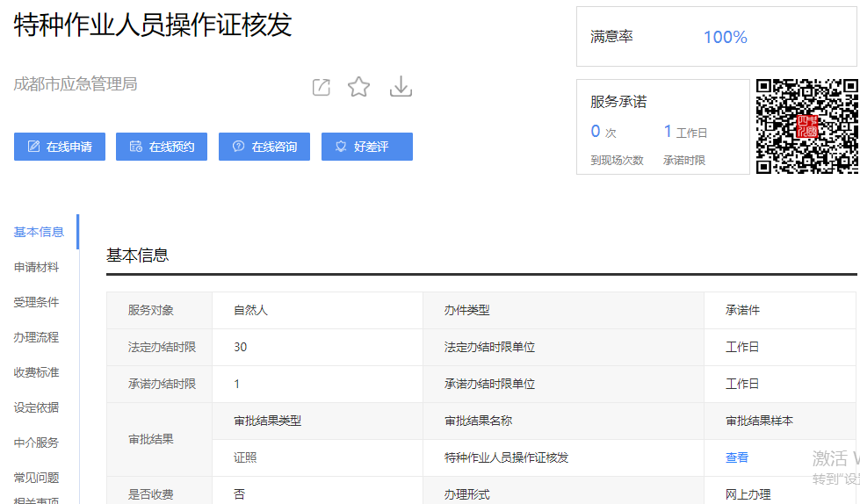The height and width of the screenshot is (504, 860).
Task: Open 办理流程 in sidebar
Action: click(37, 337)
